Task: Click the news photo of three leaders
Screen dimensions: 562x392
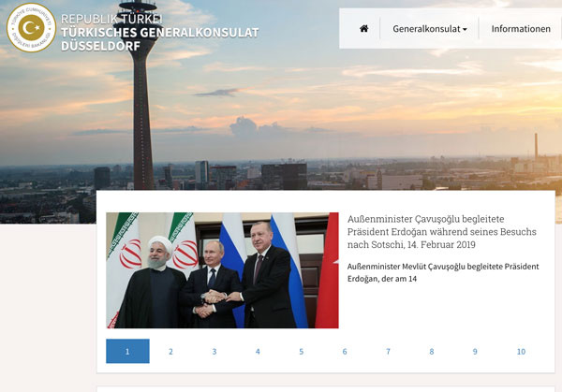Action: pos(222,270)
